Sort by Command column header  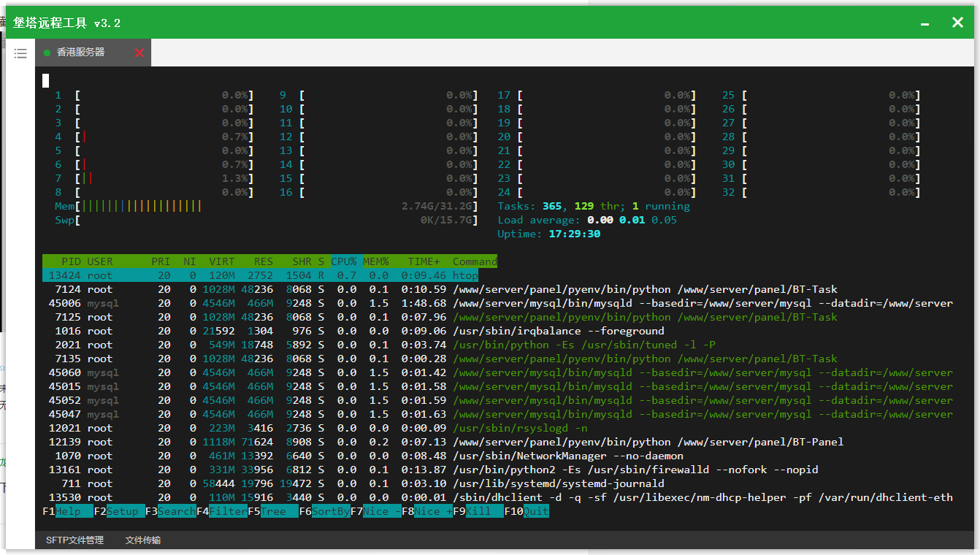475,261
